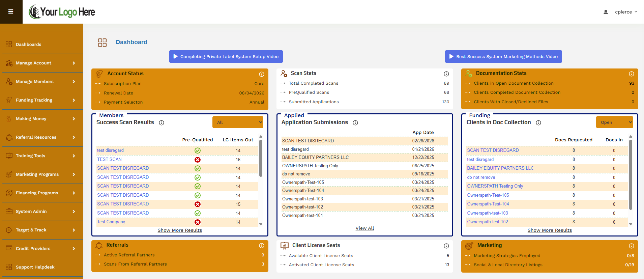Click Show More Results under Success Scan Results
The image size is (644, 279).
point(180,230)
